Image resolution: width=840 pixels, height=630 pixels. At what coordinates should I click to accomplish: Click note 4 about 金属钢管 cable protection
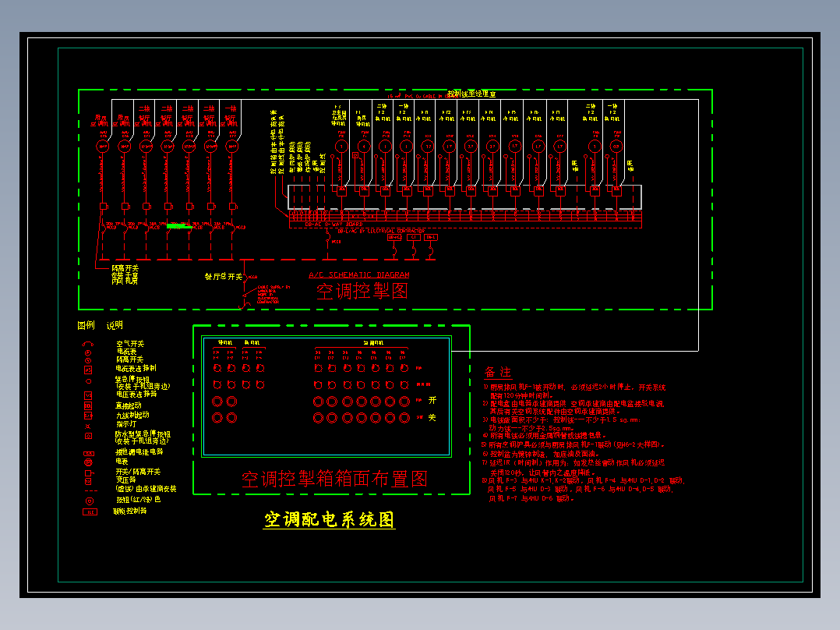tap(543, 435)
